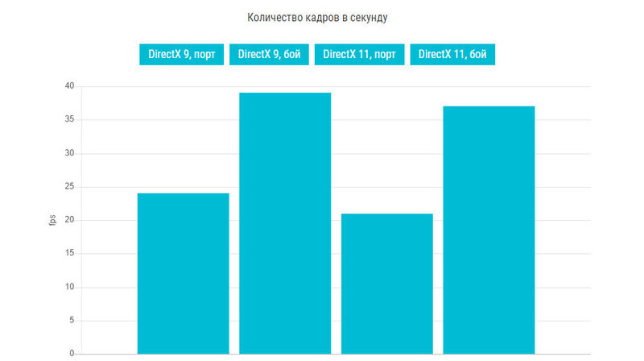The height and width of the screenshot is (361, 644).
Task: Click the "DirectX 11, бой" legend button
Action: point(452,54)
